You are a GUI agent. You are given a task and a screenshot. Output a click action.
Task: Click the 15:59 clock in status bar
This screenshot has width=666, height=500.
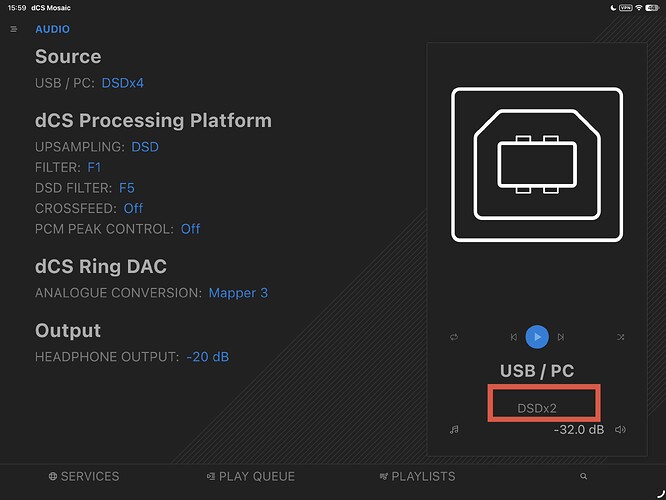[x=17, y=8]
